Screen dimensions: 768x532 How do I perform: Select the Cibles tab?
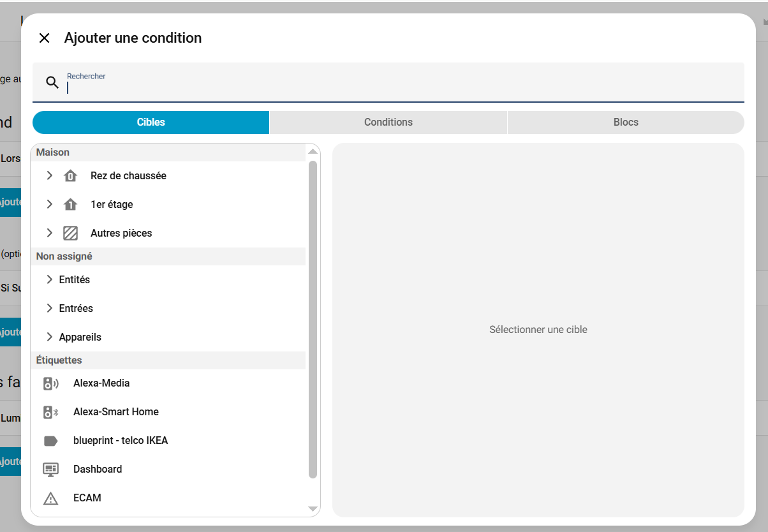pyautogui.click(x=151, y=122)
